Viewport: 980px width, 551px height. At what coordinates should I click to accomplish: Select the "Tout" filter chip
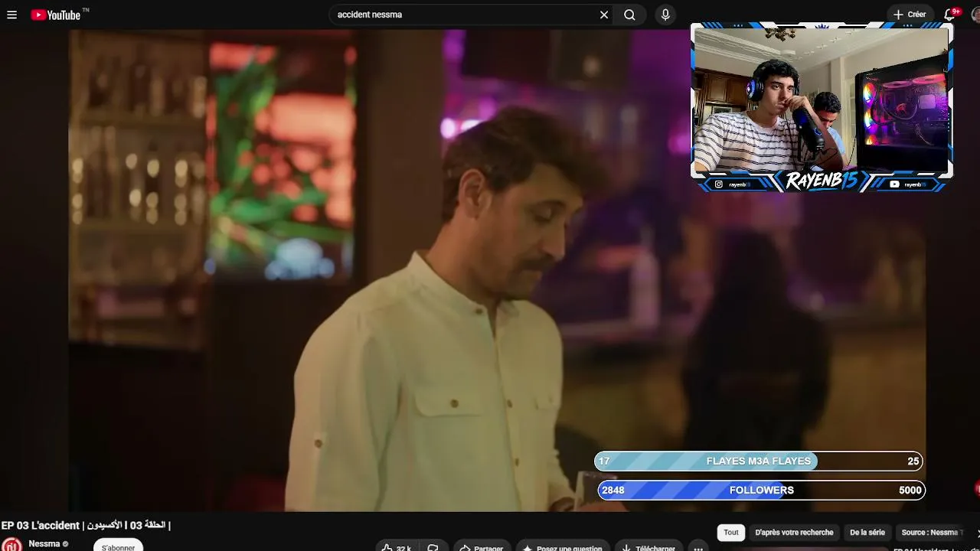(x=731, y=533)
